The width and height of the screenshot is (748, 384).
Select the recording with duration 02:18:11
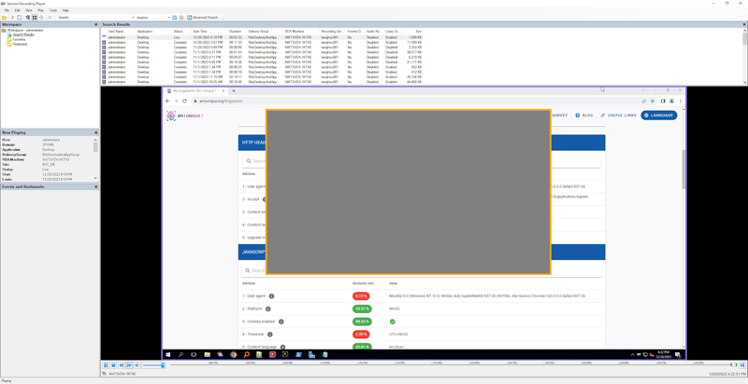(x=261, y=77)
